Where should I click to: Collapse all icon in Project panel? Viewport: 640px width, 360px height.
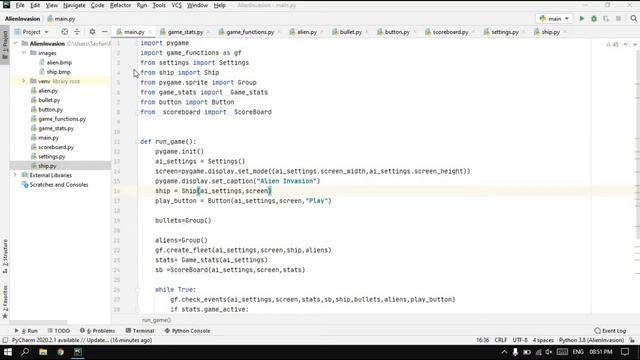77,31
